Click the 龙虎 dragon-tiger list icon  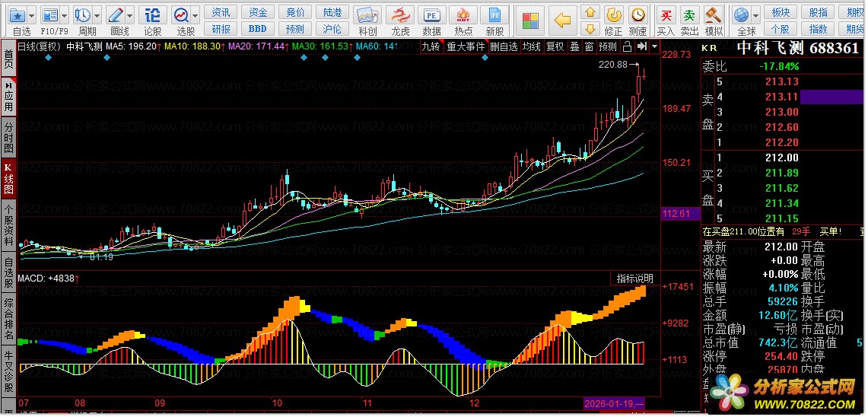tap(400, 15)
